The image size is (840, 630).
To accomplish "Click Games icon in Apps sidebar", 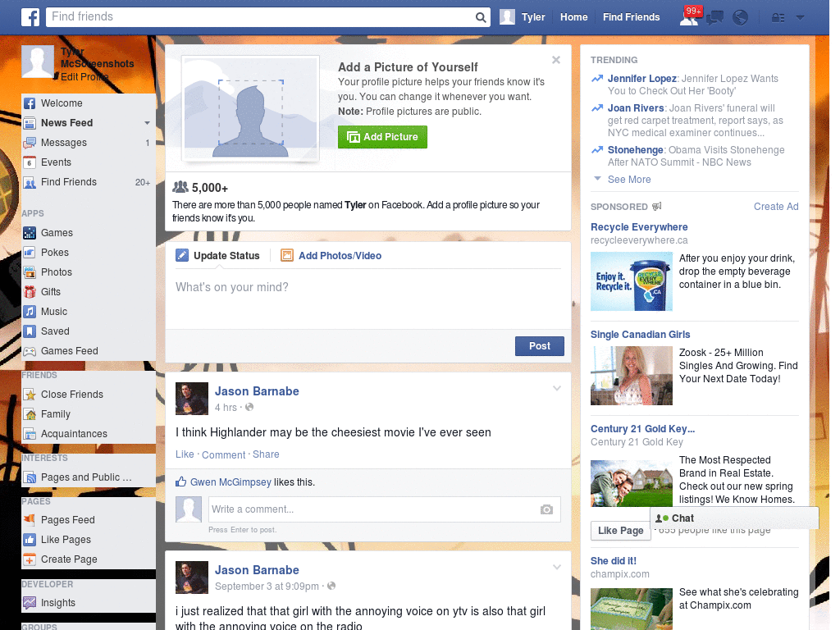I will pyautogui.click(x=30, y=233).
